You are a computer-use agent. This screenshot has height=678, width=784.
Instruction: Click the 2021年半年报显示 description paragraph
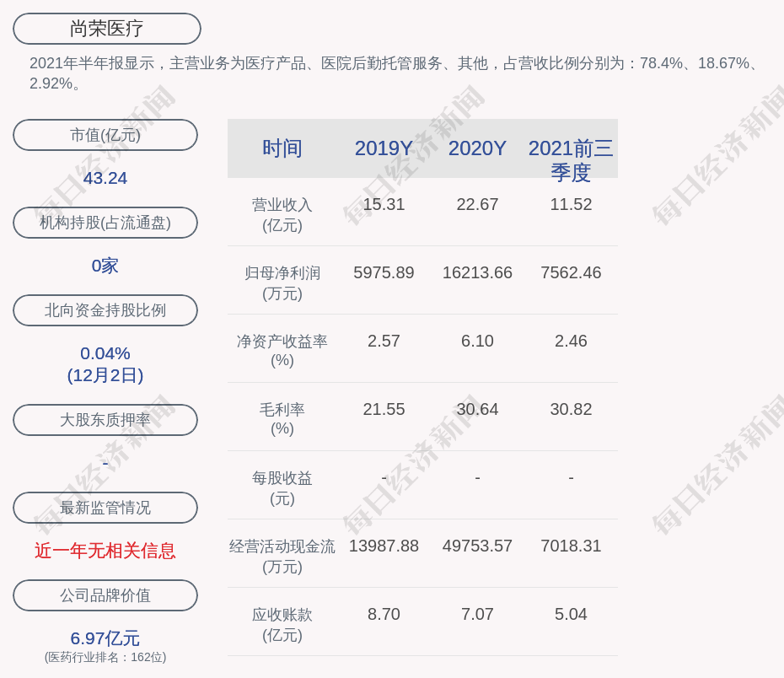tap(395, 73)
